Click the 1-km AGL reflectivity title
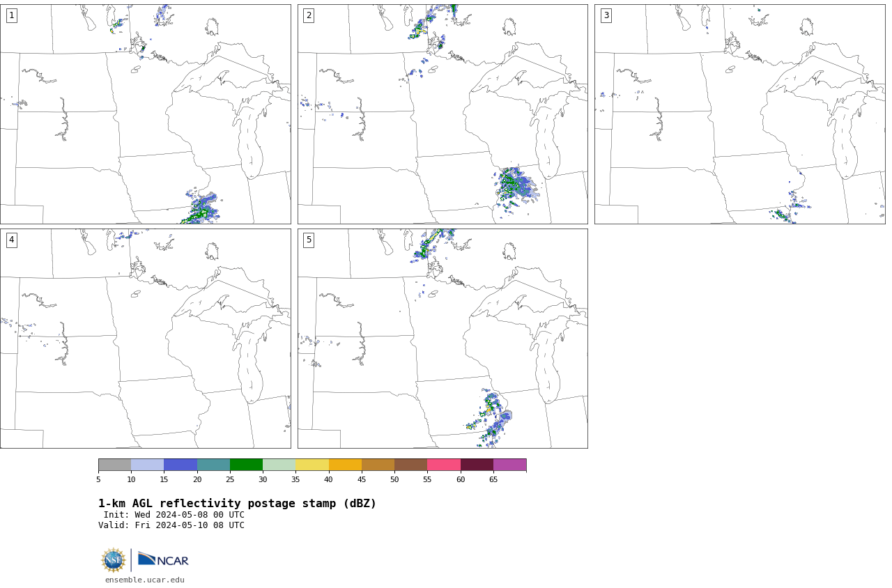This screenshot has height=588, width=892. (x=237, y=504)
